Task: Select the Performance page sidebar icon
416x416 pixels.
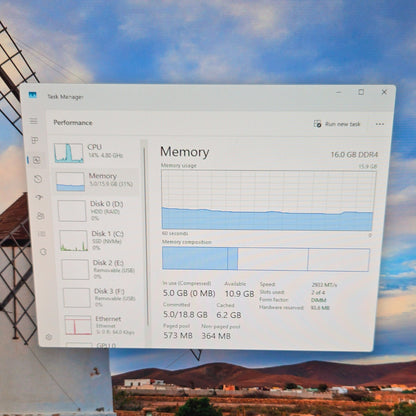Action: pos(36,160)
